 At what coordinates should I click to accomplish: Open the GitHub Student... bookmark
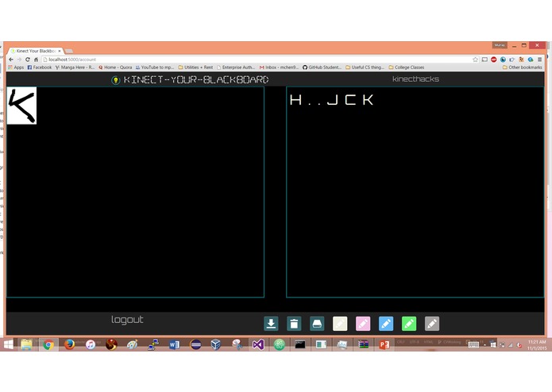pyautogui.click(x=322, y=67)
